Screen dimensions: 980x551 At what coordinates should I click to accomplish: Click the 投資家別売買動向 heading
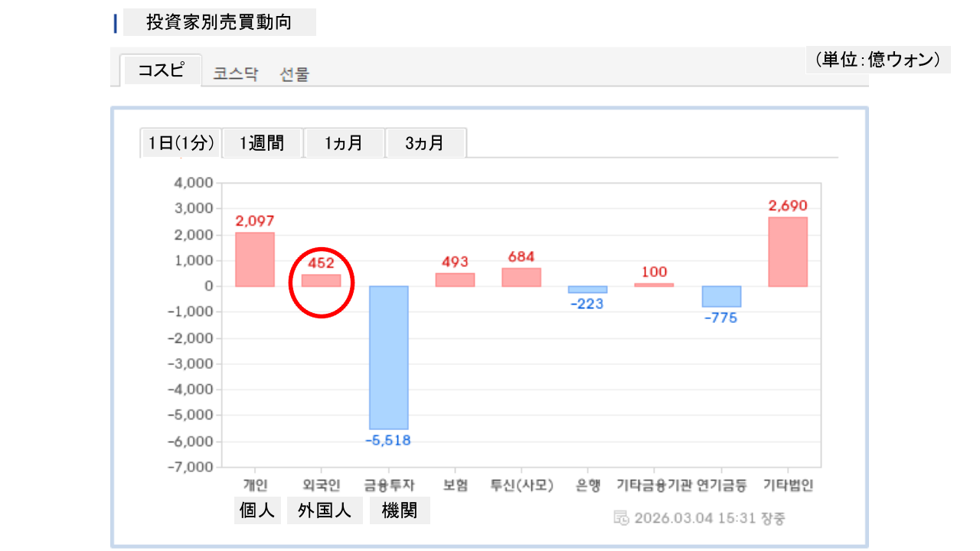tap(219, 22)
